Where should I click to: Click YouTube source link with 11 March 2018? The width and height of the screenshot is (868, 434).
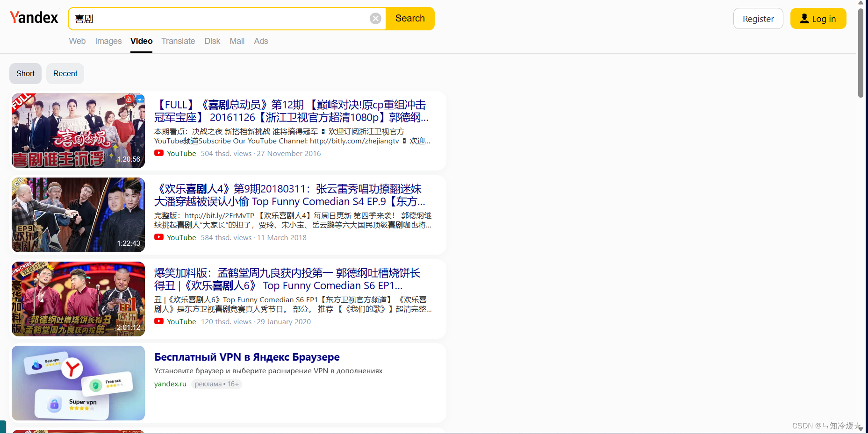(181, 237)
